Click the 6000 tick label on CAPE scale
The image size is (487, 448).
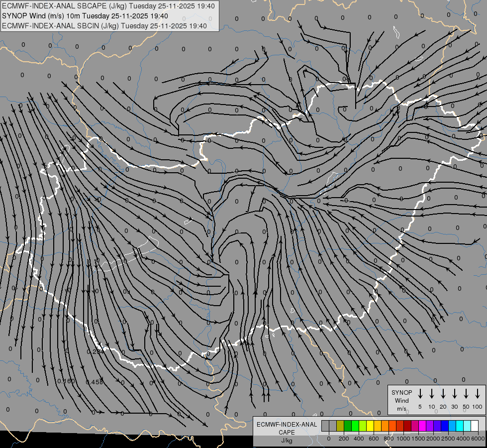click(478, 439)
